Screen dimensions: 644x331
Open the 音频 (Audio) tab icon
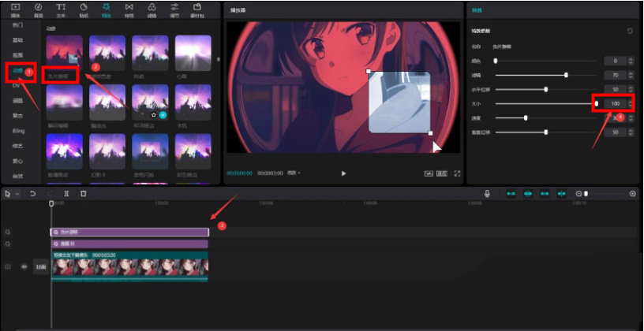(x=39, y=9)
